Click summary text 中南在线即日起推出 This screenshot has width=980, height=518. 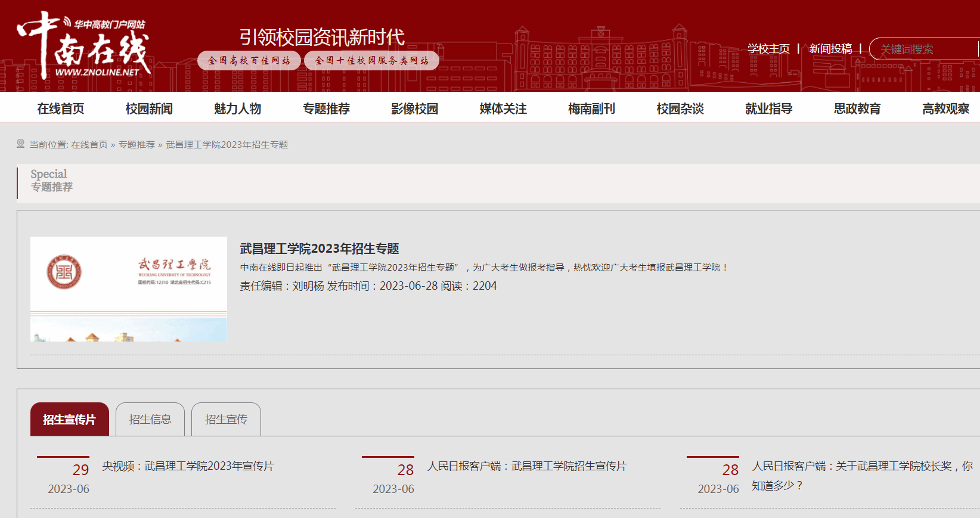(x=483, y=268)
